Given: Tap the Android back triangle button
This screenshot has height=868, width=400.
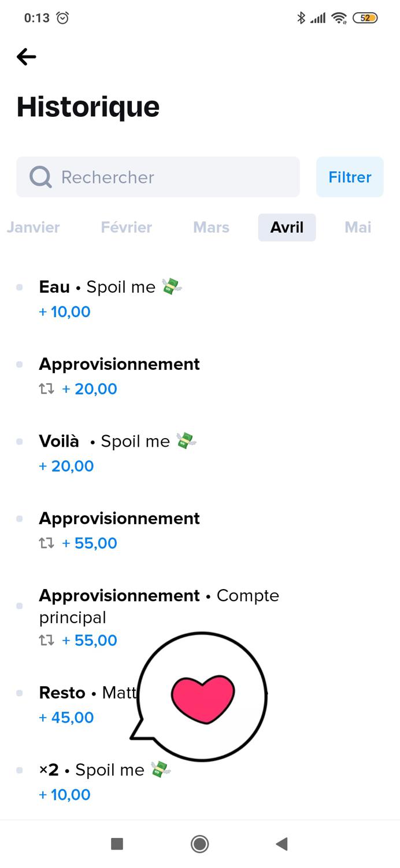Looking at the screenshot, I should point(282,844).
